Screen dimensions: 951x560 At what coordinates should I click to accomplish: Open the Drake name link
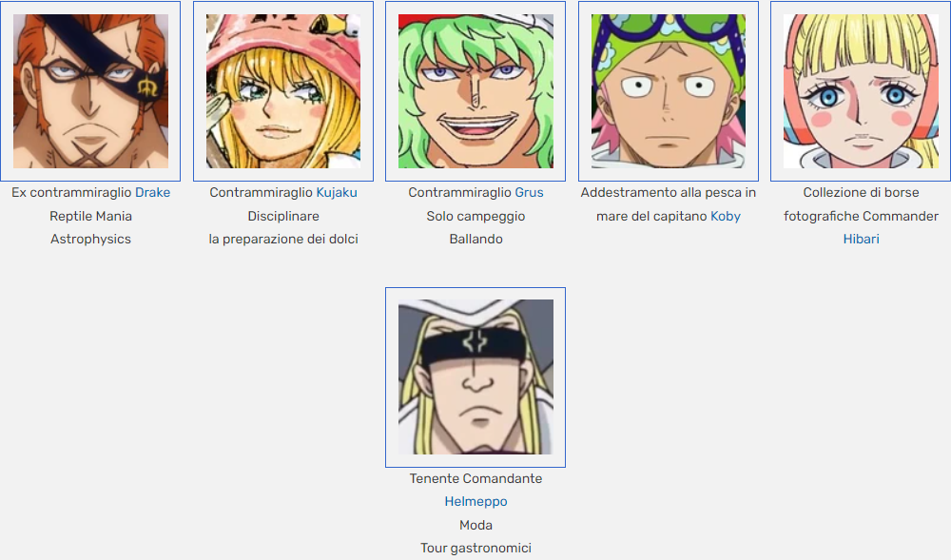(152, 193)
